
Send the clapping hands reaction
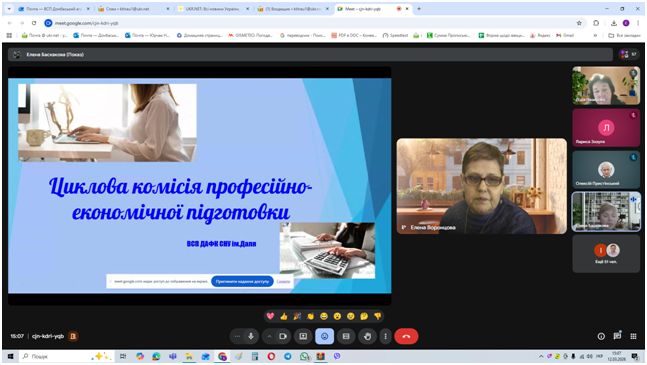[310, 316]
